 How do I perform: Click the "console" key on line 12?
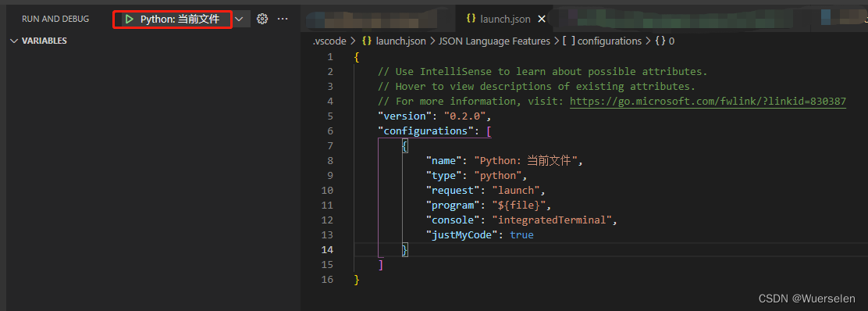453,220
